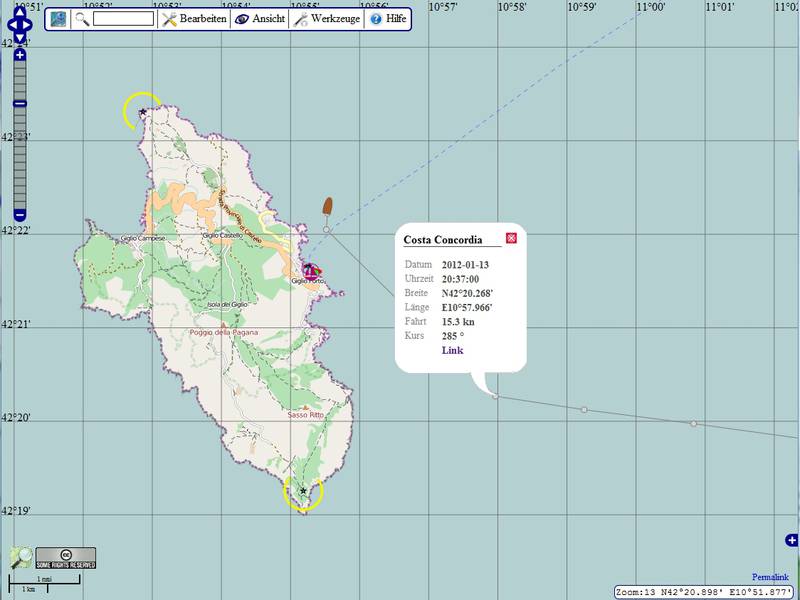Viewport: 800px width, 600px height.
Task: Open the Permalink
Action: [x=770, y=577]
